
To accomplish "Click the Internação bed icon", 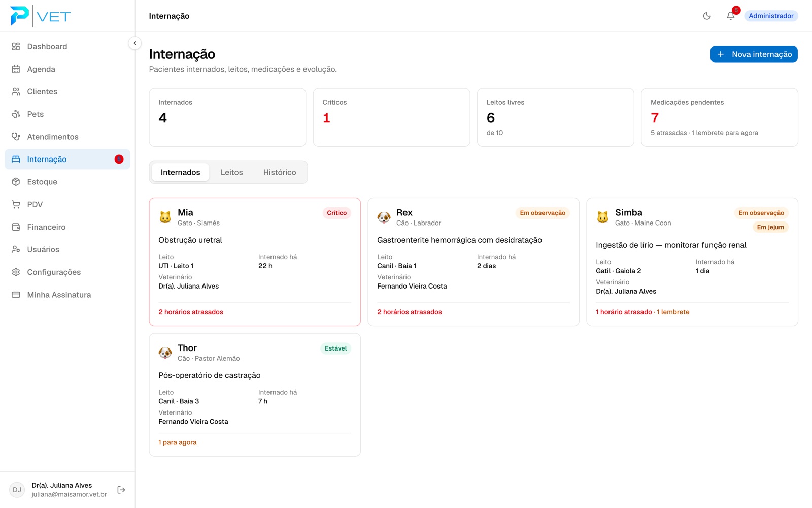I will click(16, 160).
